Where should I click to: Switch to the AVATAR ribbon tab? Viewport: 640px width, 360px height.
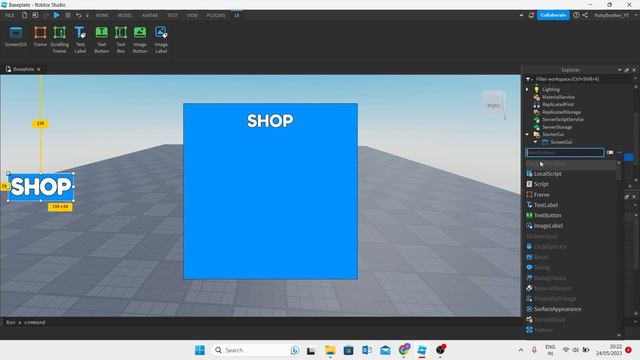(150, 15)
